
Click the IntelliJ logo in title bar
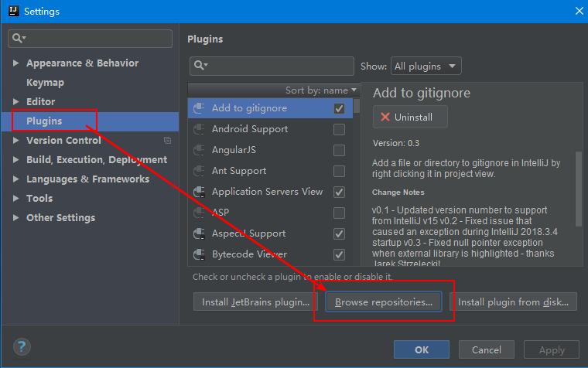[x=13, y=11]
